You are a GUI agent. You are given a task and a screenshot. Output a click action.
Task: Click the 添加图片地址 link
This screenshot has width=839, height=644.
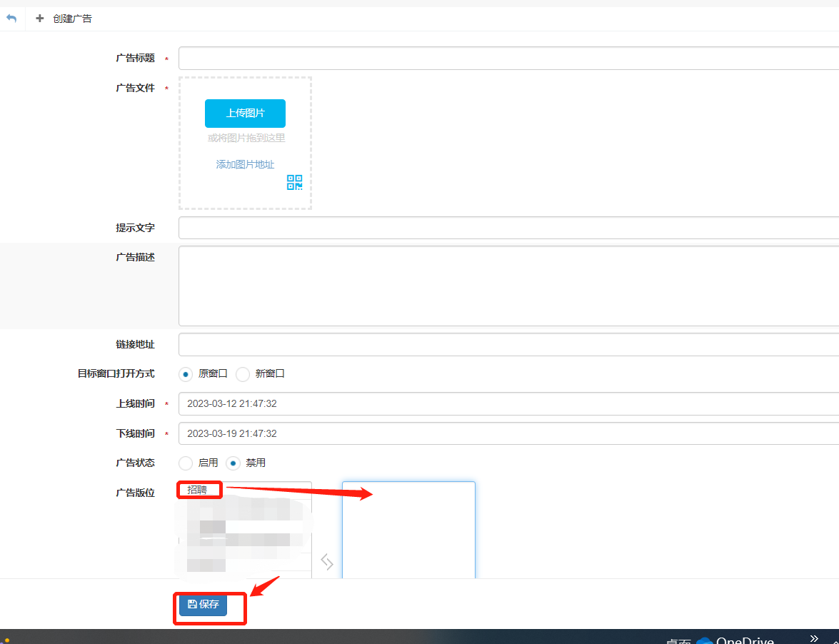[245, 164]
